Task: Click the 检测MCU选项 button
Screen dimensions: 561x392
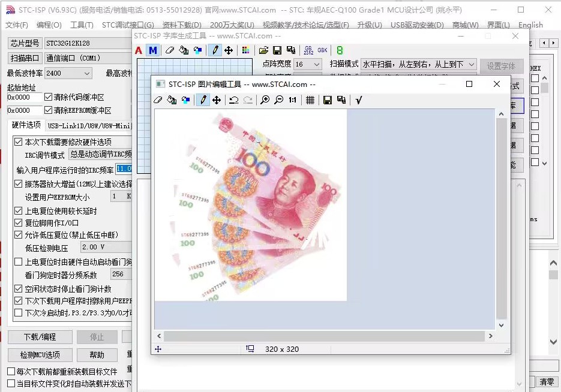Action: click(x=40, y=355)
